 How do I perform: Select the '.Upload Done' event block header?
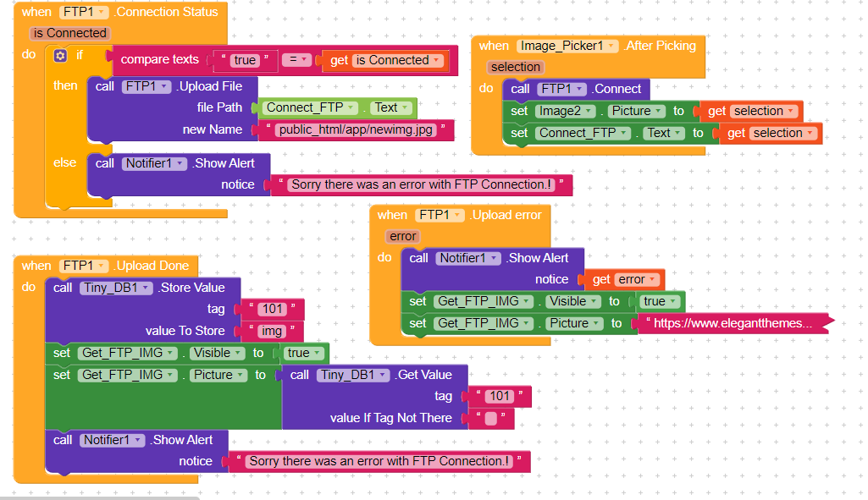coord(151,266)
